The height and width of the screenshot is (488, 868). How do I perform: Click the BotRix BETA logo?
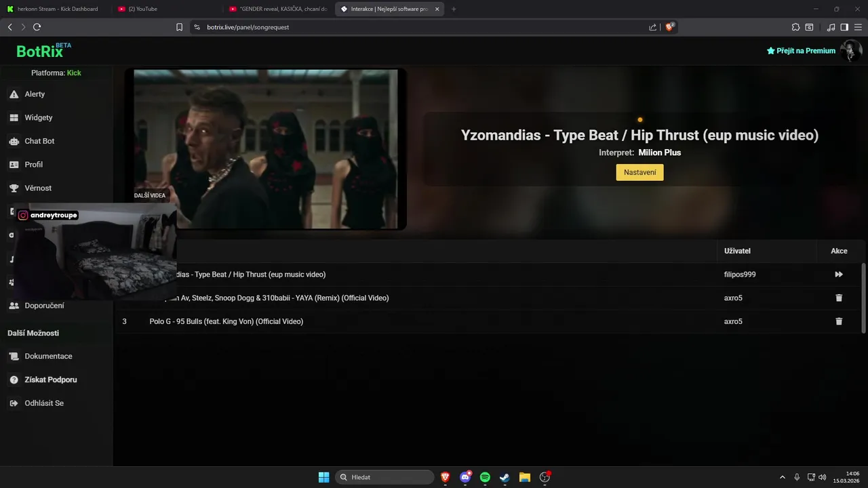click(x=43, y=51)
